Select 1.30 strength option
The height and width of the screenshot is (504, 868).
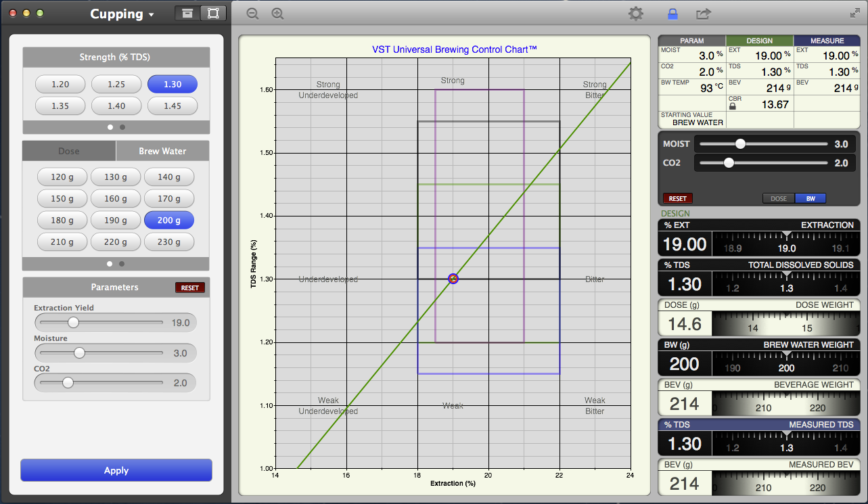click(173, 85)
